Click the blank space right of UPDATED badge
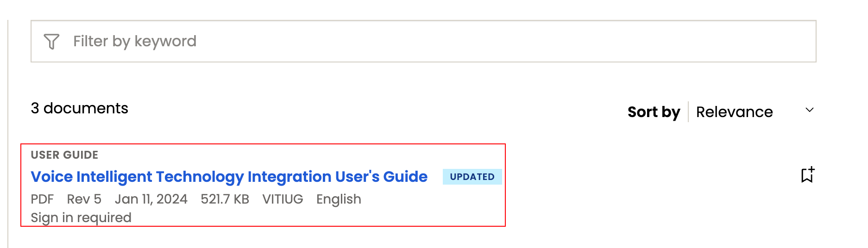 tap(648, 177)
